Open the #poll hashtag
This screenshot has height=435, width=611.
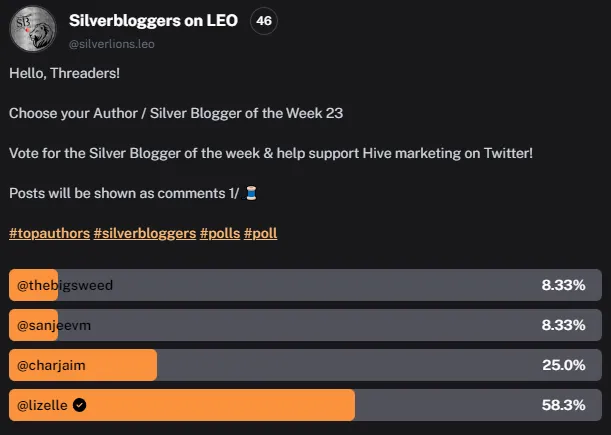coord(260,233)
